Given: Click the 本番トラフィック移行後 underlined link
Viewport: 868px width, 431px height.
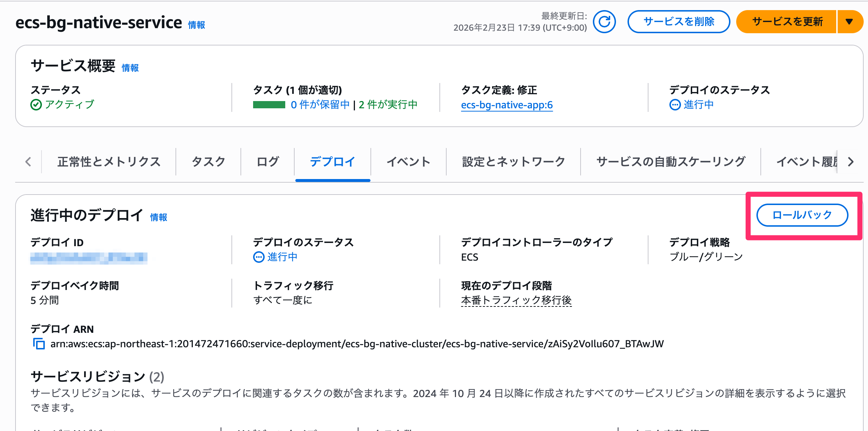Looking at the screenshot, I should tap(517, 300).
